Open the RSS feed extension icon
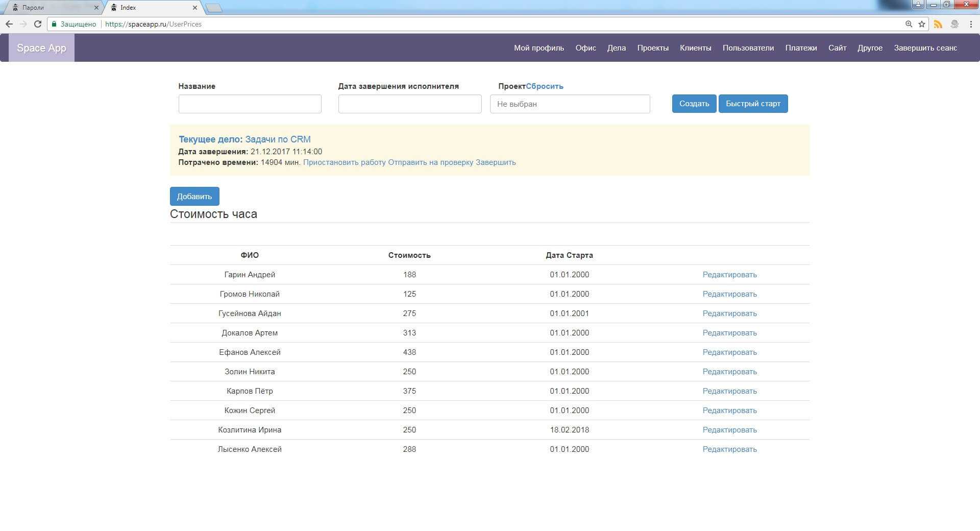The height and width of the screenshot is (531, 980). (x=938, y=24)
